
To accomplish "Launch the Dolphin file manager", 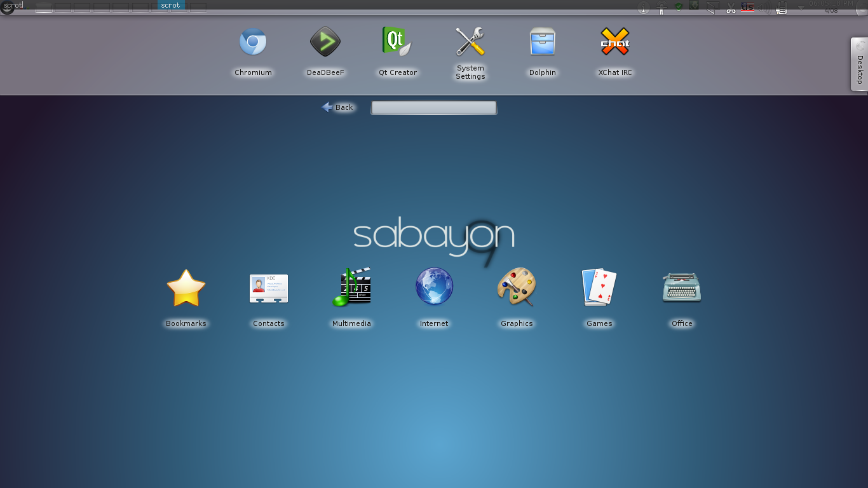I will click(543, 52).
